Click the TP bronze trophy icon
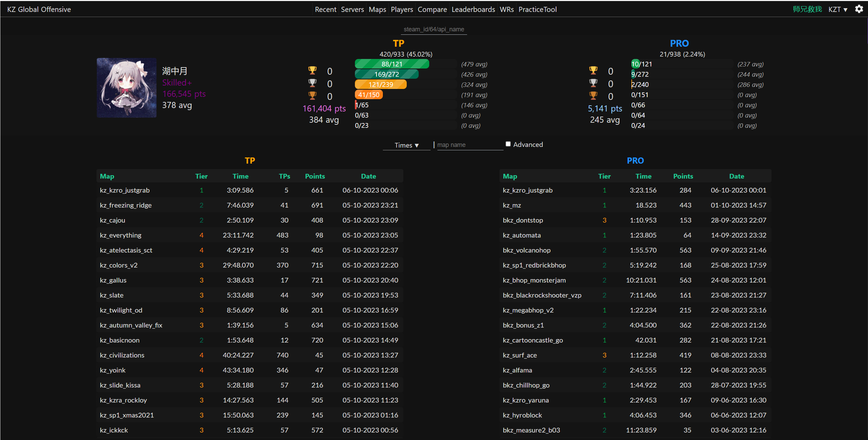 pos(312,96)
